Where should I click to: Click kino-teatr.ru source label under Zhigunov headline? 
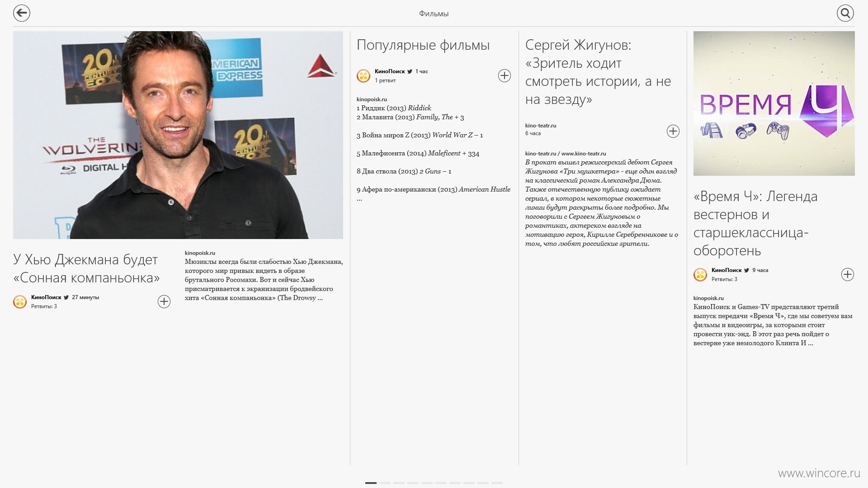[x=541, y=126]
